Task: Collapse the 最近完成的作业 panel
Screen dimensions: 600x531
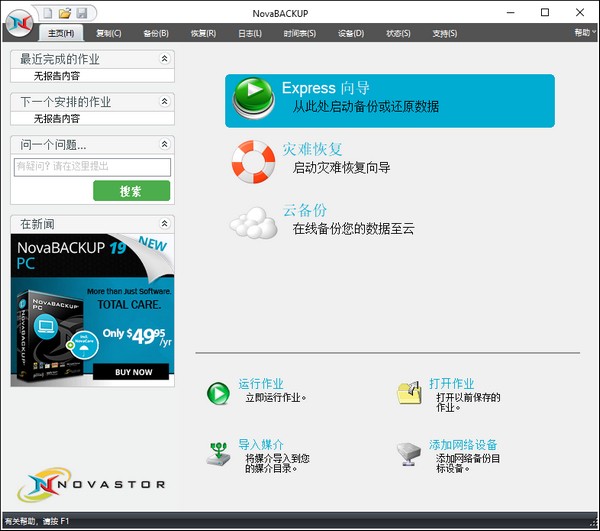Action: click(164, 59)
